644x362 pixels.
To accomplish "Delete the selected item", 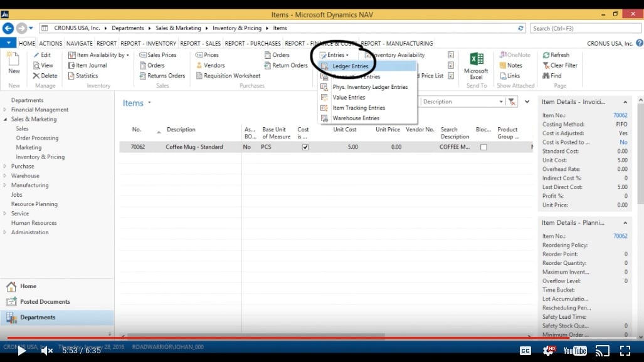I will [45, 76].
